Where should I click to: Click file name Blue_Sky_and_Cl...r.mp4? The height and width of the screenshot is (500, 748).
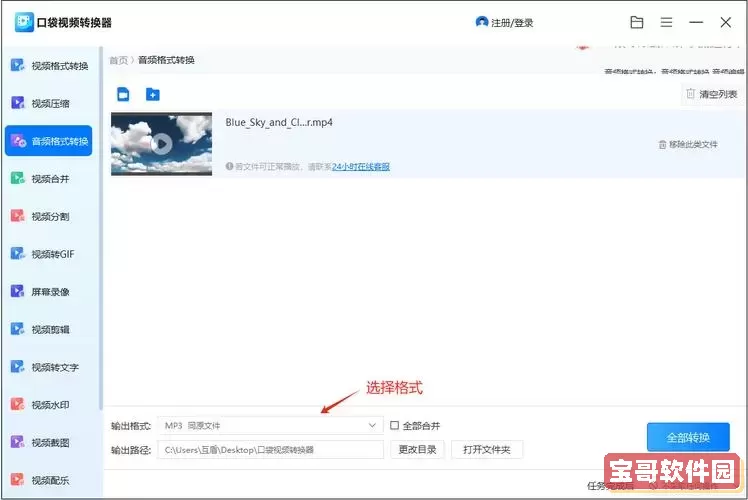point(279,123)
